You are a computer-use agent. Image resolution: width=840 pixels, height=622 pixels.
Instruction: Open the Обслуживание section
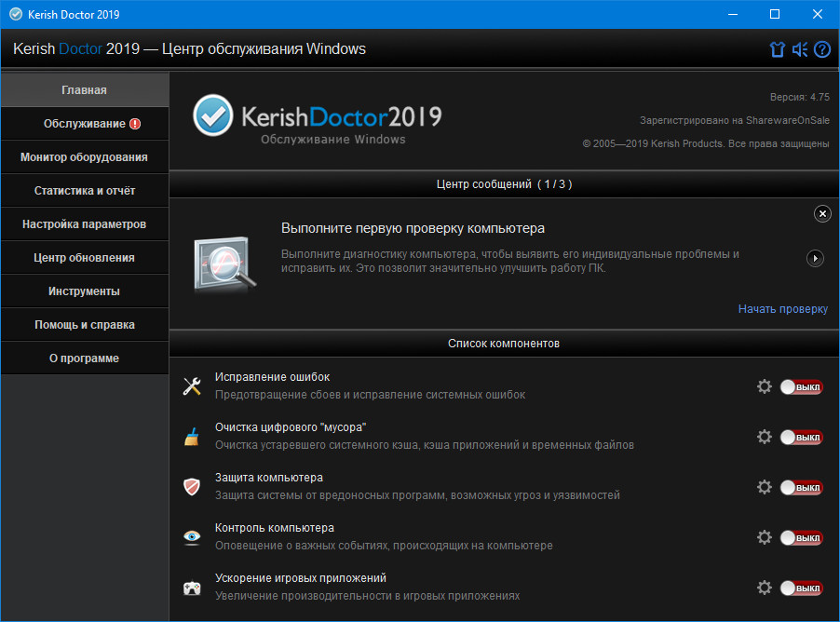85,124
